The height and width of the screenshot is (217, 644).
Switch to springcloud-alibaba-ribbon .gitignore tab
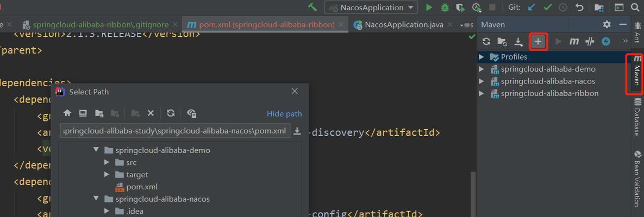tap(102, 24)
